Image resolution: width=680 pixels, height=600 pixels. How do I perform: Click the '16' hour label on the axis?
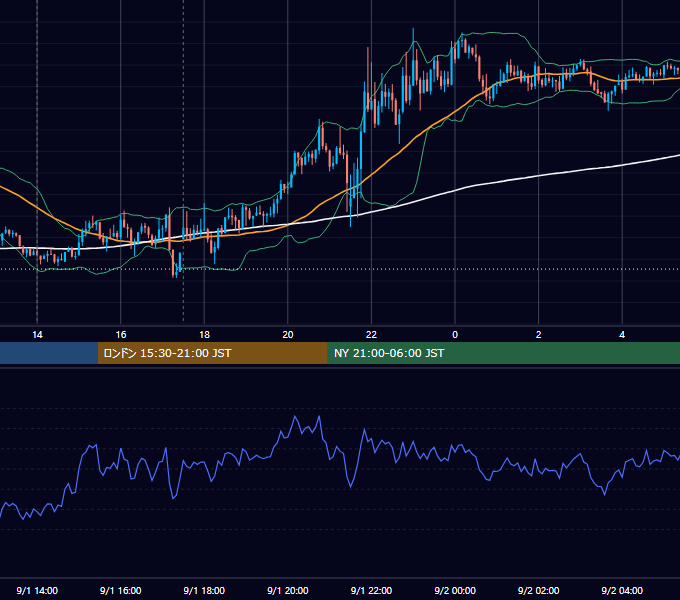(x=121, y=335)
